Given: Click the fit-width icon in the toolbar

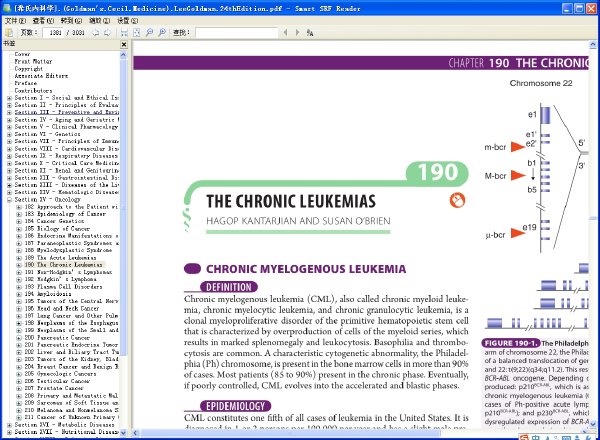Looking at the screenshot, I should pyautogui.click(x=124, y=33).
